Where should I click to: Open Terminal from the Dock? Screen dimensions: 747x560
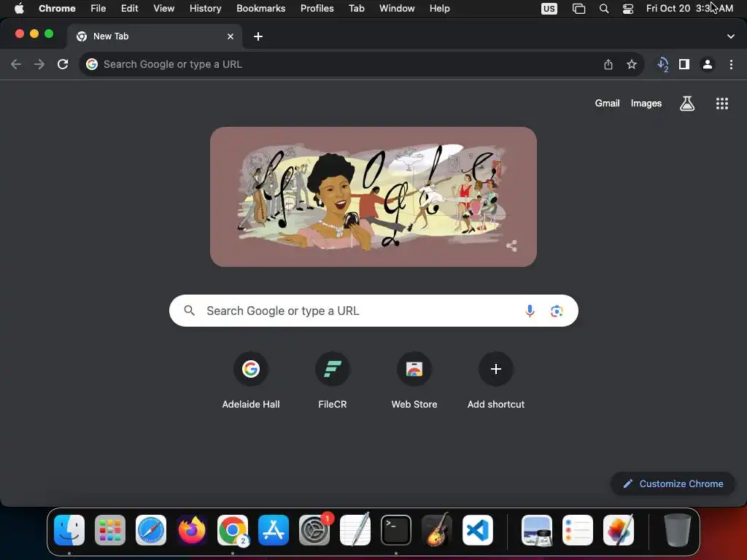[396, 530]
